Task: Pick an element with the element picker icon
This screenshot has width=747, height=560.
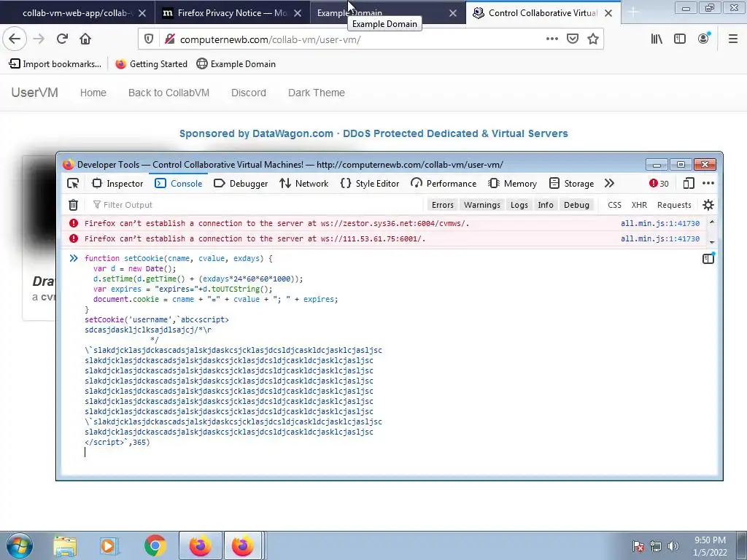Action: pyautogui.click(x=73, y=183)
